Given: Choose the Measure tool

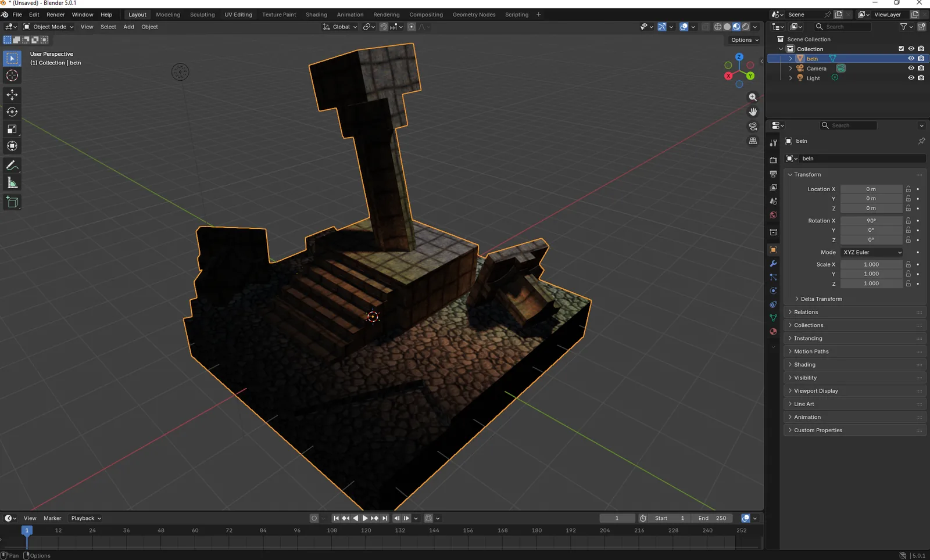Looking at the screenshot, I should [x=12, y=184].
